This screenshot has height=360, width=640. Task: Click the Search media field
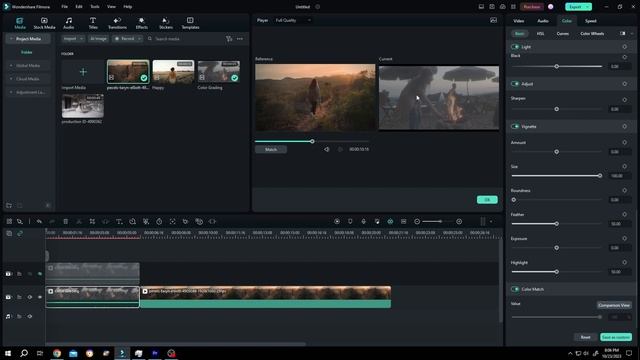click(x=184, y=38)
